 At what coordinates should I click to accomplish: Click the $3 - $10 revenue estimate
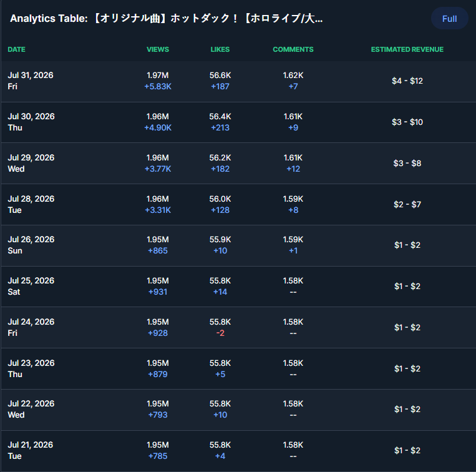407,122
